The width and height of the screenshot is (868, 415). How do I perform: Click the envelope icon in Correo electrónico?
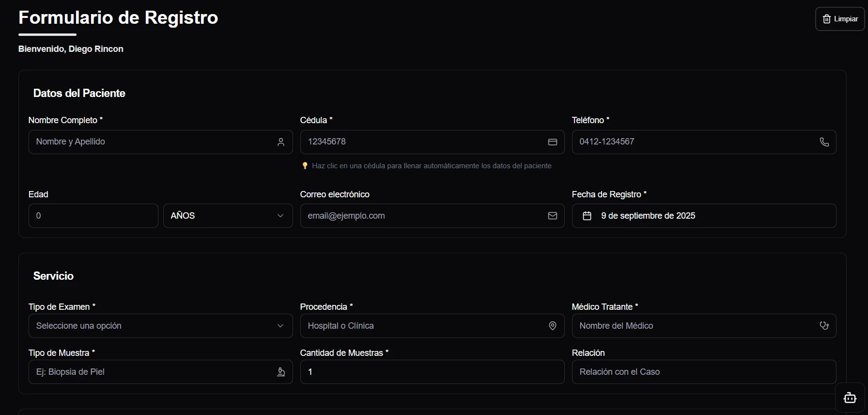click(552, 216)
